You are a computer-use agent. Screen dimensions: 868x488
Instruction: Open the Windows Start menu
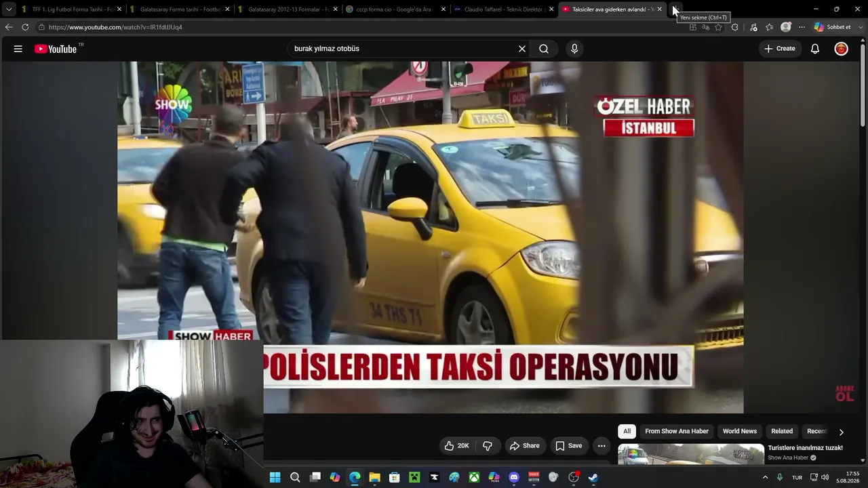pos(275,477)
